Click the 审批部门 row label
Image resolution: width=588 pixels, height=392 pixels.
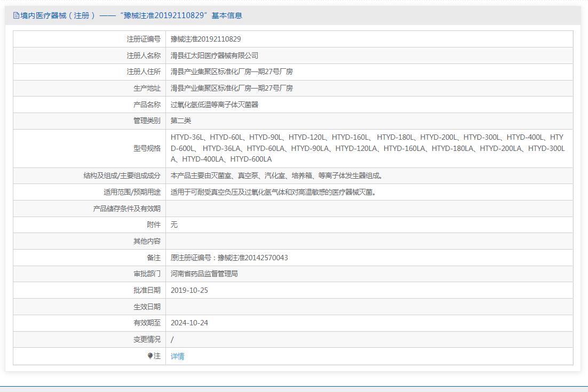tap(147, 274)
